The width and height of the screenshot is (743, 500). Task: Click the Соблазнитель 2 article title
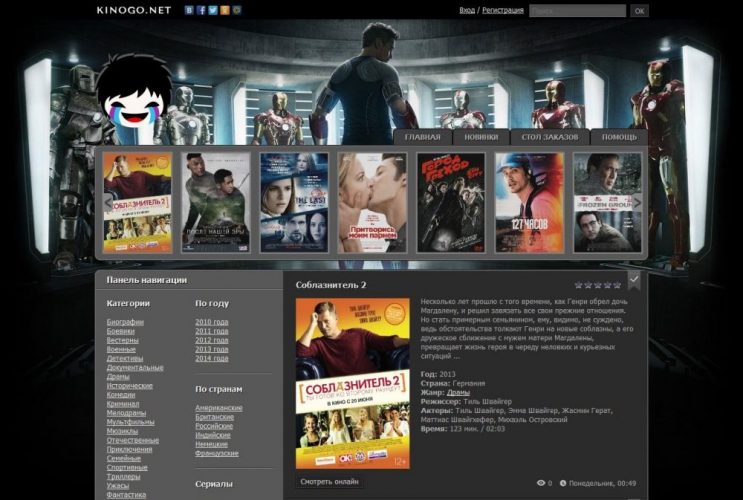click(331, 285)
